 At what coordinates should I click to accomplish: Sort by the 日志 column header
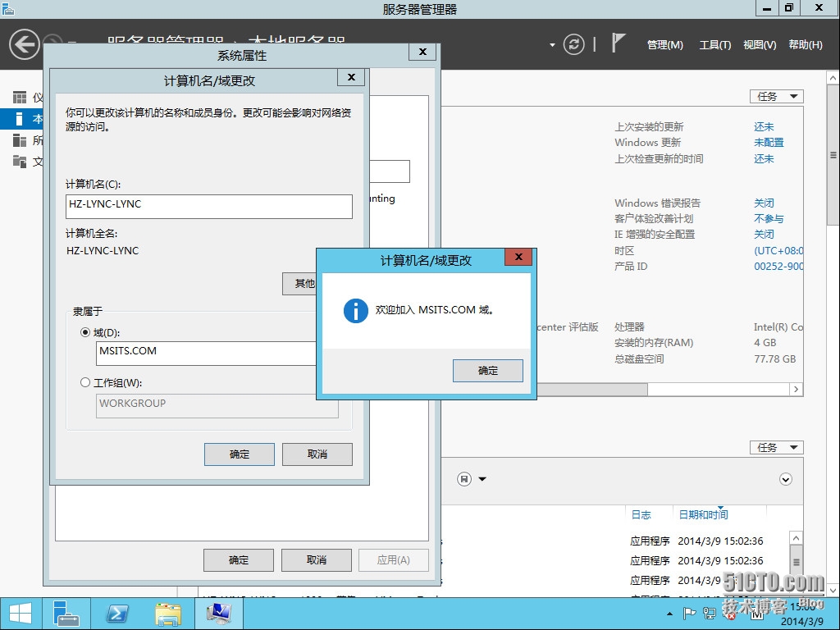click(x=641, y=515)
